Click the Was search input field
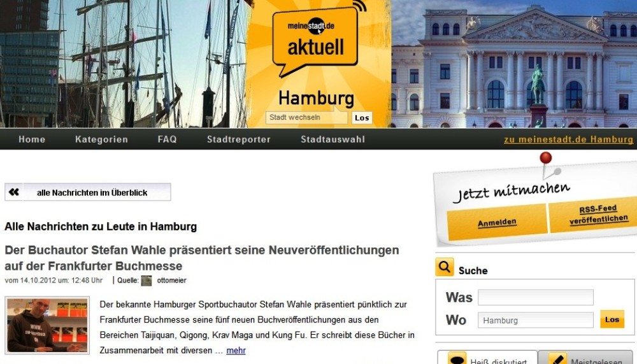 click(x=536, y=297)
